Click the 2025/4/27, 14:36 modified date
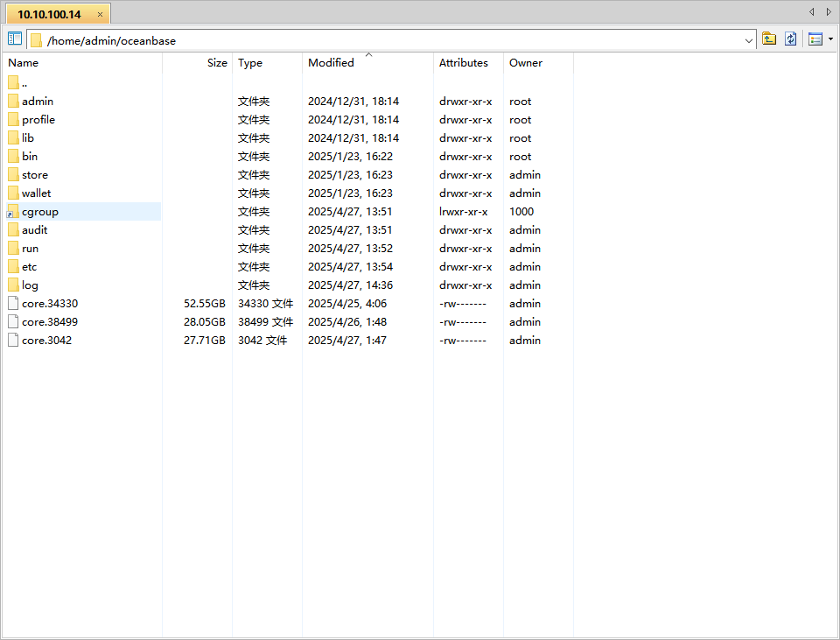 [x=350, y=285]
